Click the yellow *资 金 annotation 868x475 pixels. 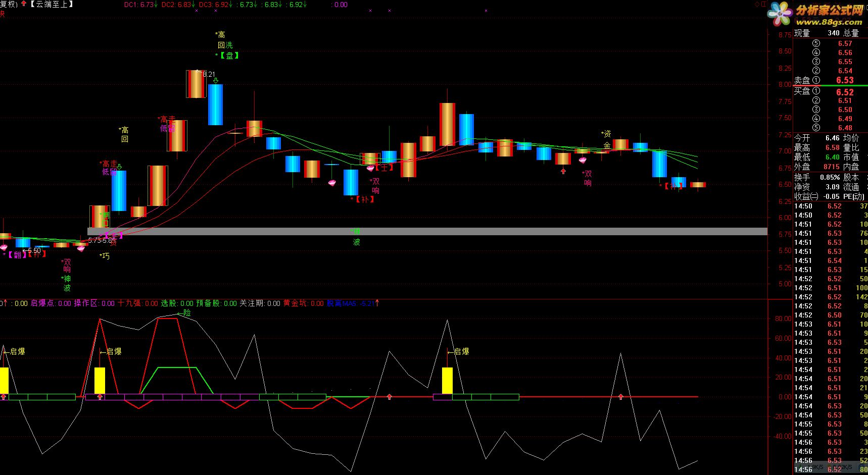[606, 139]
